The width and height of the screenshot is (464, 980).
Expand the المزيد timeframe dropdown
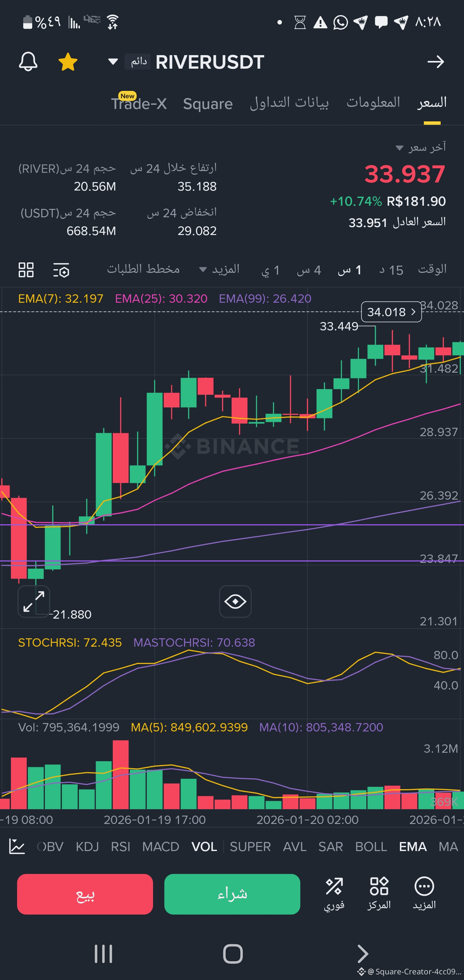click(219, 269)
